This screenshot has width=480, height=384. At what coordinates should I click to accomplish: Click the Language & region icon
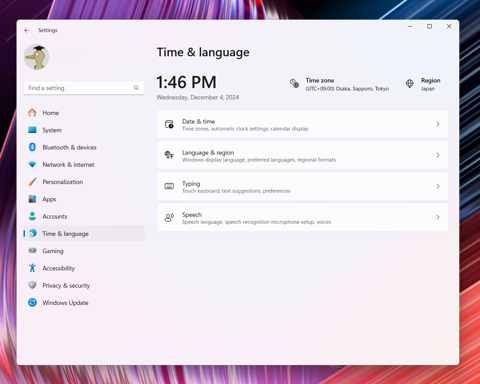(x=169, y=155)
